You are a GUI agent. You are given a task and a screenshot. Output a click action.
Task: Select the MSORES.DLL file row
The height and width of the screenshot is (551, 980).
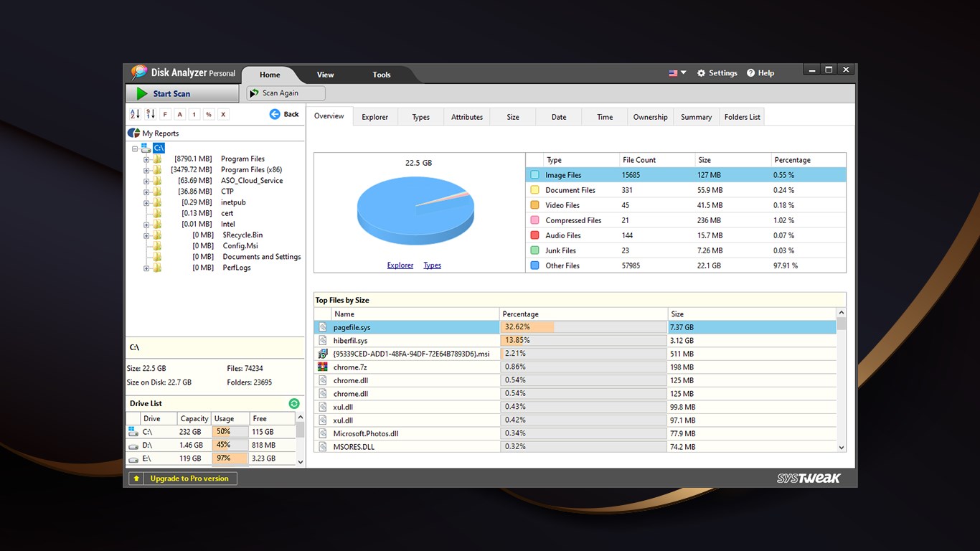(575, 447)
